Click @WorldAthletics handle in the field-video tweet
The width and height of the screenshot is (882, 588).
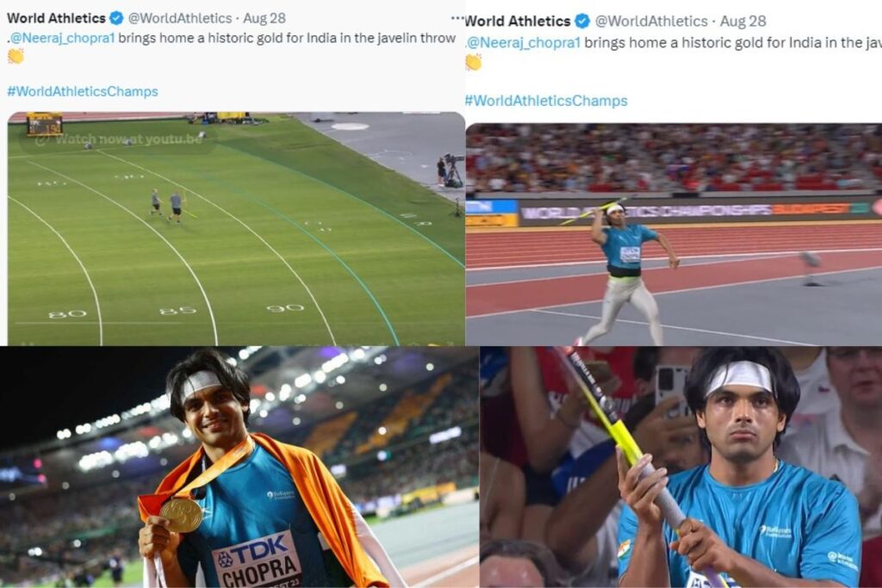click(x=180, y=18)
